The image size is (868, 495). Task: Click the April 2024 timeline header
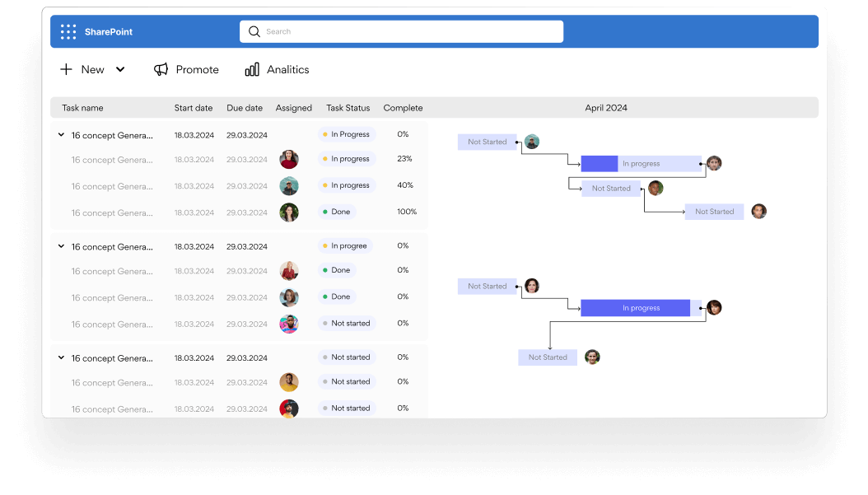pos(606,108)
